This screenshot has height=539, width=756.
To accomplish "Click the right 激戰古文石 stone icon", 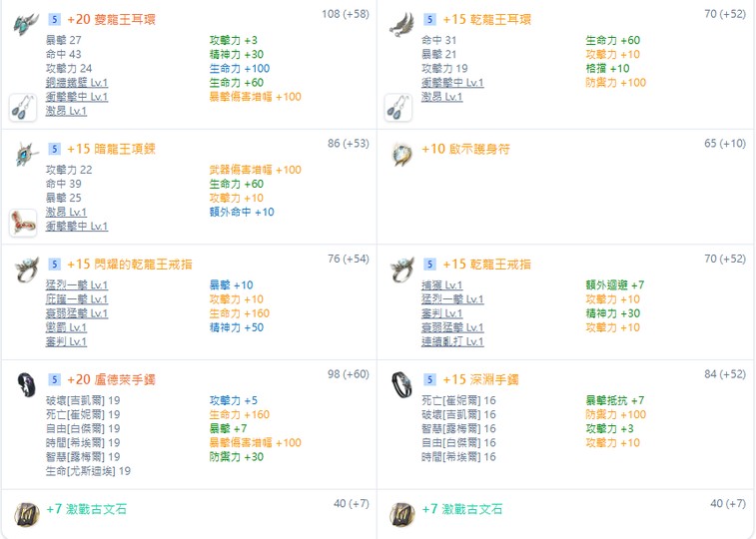I will (x=402, y=514).
